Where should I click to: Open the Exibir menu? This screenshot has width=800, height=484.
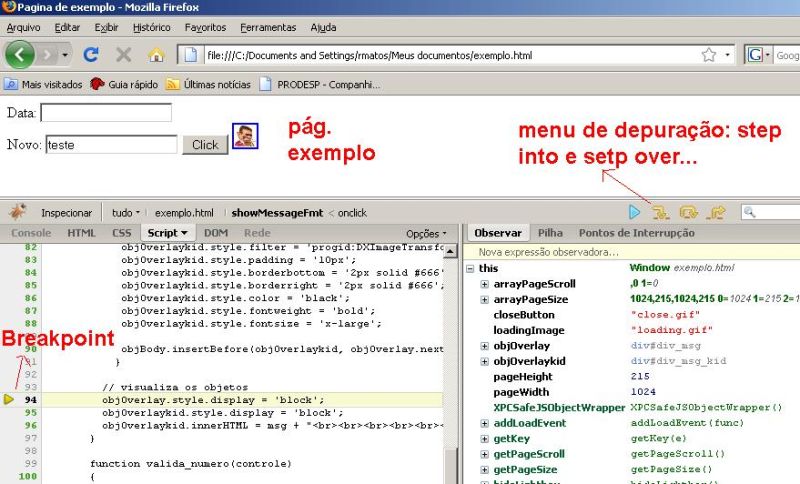[x=106, y=28]
